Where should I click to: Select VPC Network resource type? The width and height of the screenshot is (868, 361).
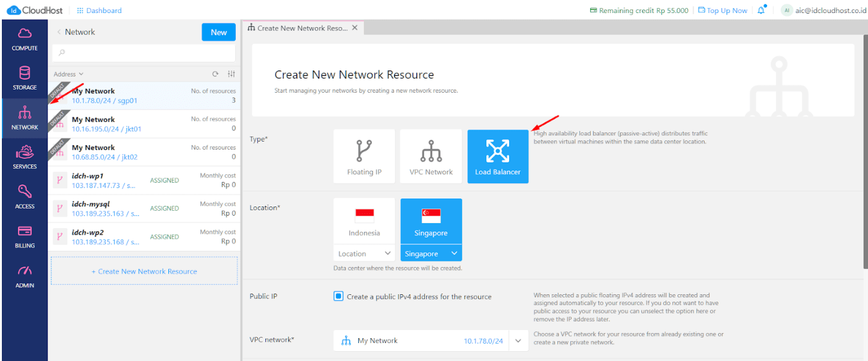[x=431, y=156]
